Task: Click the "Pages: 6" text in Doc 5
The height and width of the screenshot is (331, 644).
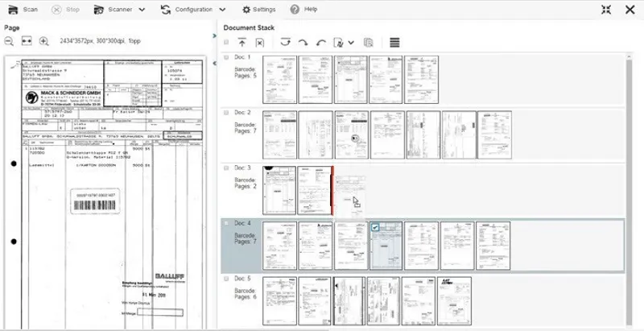Action: click(246, 297)
